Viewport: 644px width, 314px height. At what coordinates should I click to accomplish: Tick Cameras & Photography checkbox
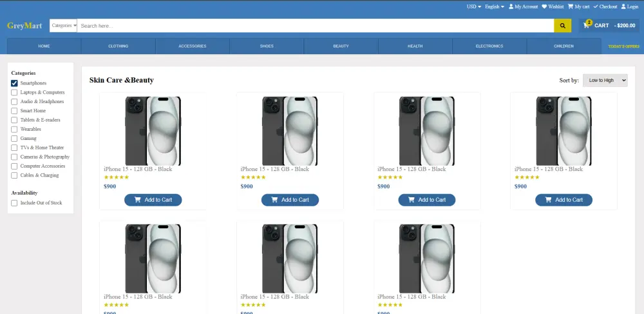[x=14, y=157]
